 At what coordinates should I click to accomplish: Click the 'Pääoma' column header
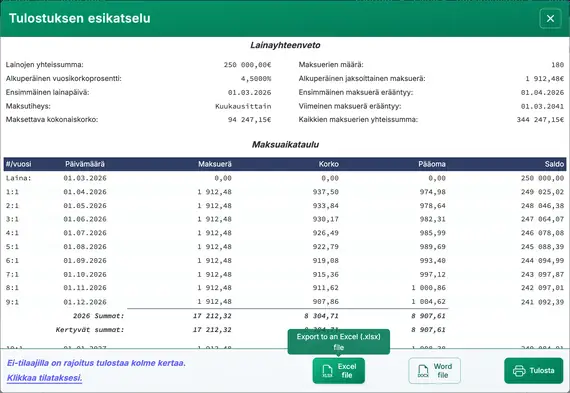[x=432, y=164]
